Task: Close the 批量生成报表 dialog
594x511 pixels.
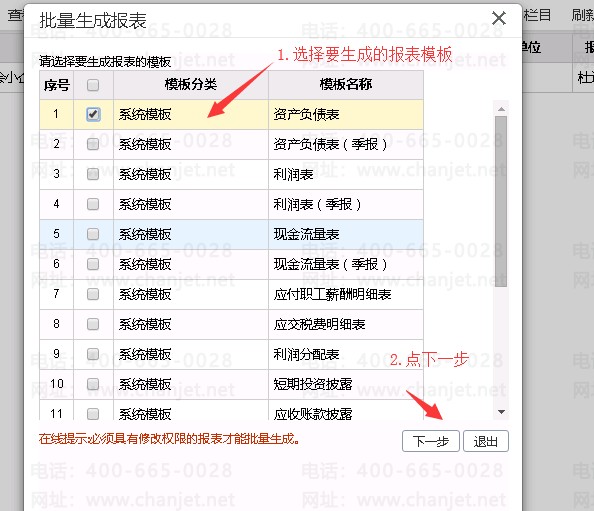Action: pyautogui.click(x=499, y=18)
